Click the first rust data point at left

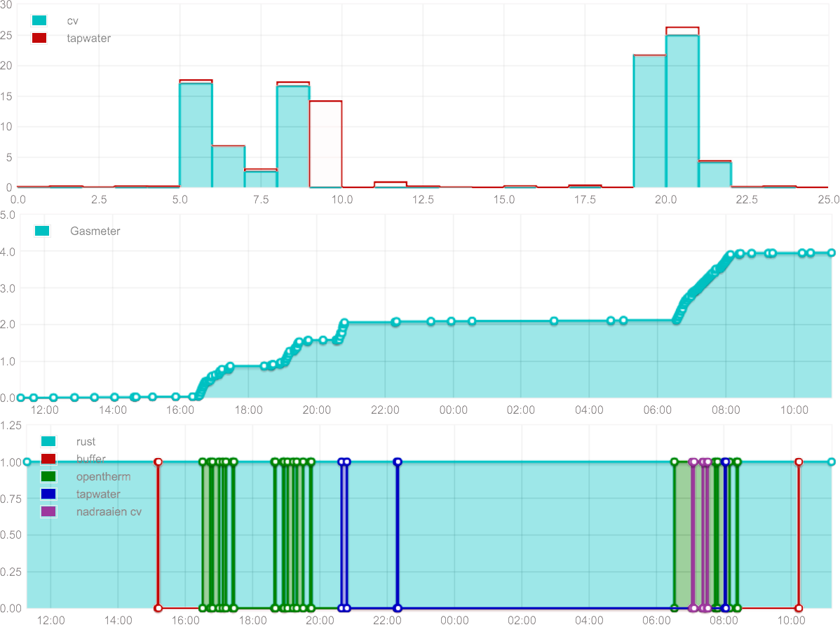click(27, 462)
